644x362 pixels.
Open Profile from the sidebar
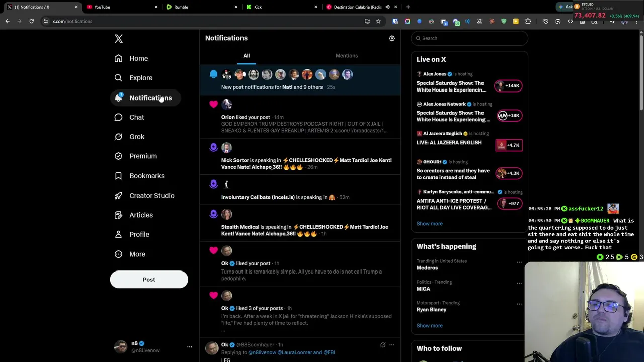coord(132,235)
